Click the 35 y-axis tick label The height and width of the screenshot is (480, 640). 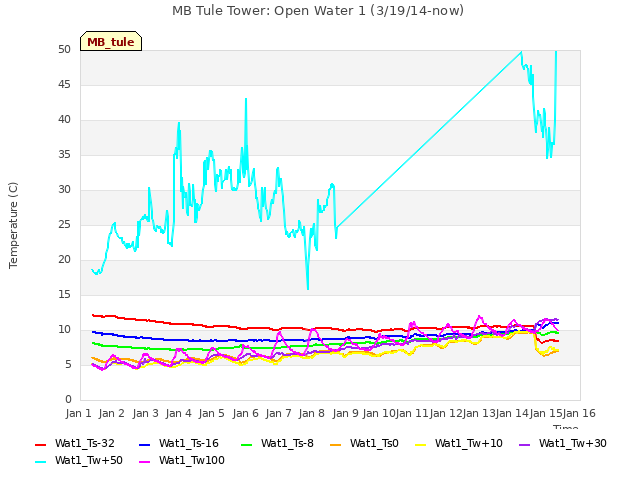pyautogui.click(x=64, y=154)
